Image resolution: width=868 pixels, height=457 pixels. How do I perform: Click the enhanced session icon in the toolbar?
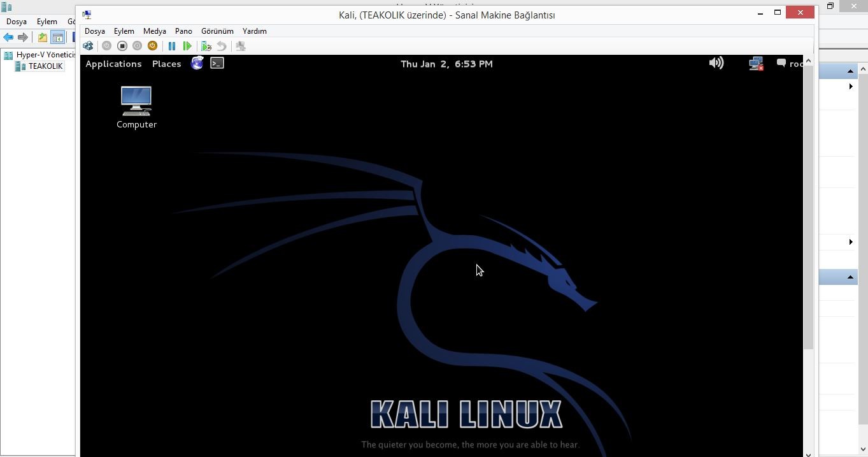point(241,46)
